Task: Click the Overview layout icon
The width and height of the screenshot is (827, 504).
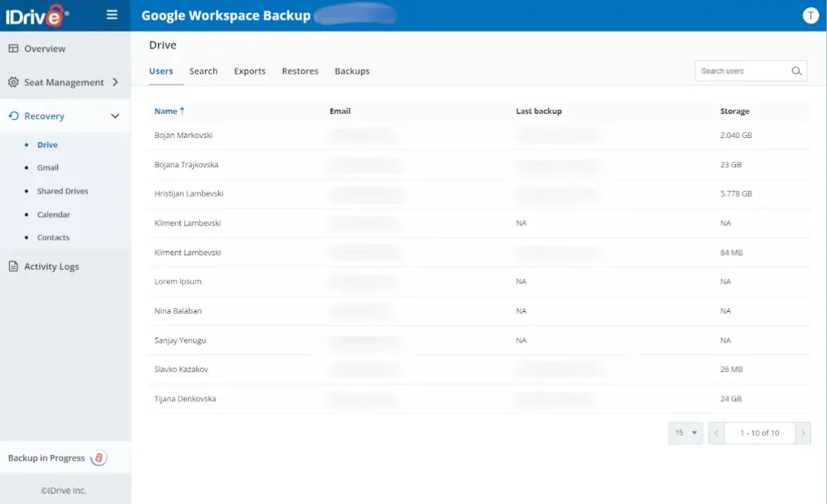Action: [x=13, y=49]
